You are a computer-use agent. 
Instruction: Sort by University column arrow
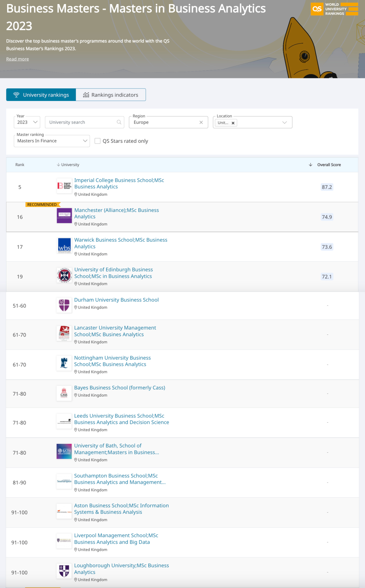pos(58,165)
